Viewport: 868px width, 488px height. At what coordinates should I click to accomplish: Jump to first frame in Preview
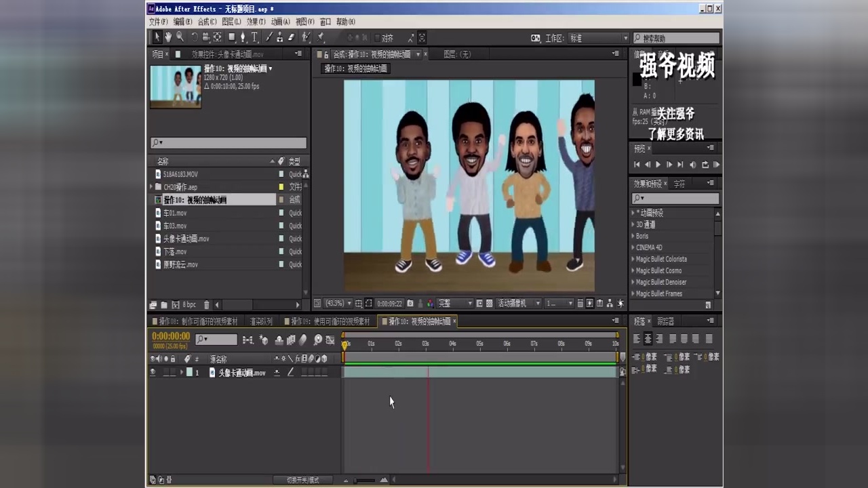point(637,165)
